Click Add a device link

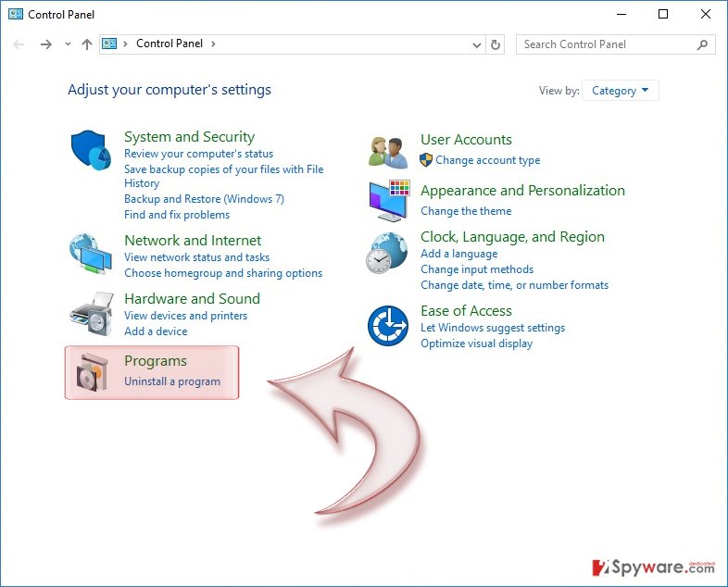point(156,331)
